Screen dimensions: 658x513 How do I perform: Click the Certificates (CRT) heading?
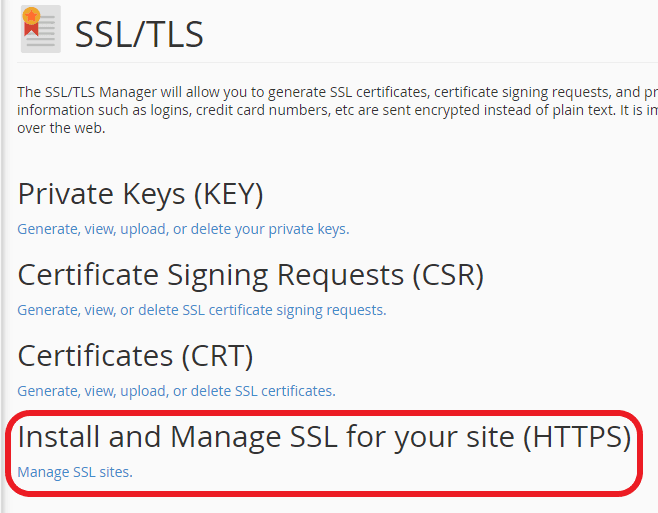(135, 356)
